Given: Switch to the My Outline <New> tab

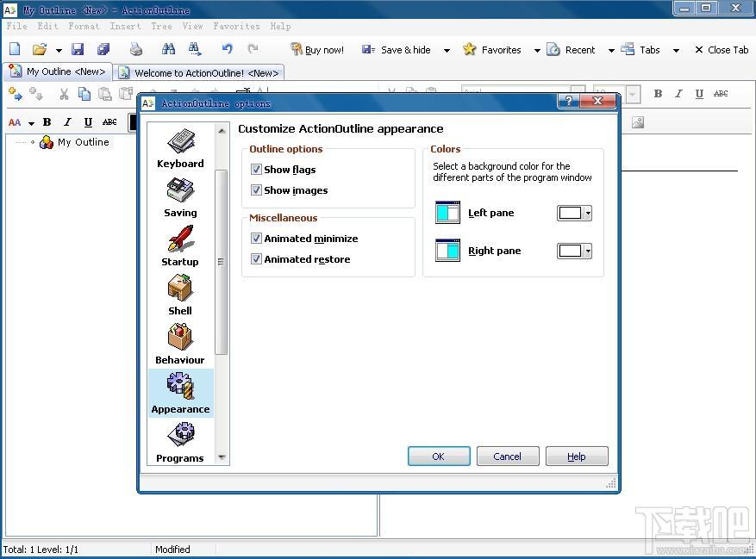Looking at the screenshot, I should point(58,71).
